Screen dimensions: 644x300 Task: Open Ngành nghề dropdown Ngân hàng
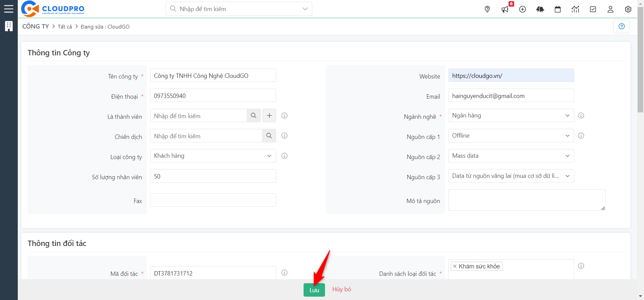511,115
